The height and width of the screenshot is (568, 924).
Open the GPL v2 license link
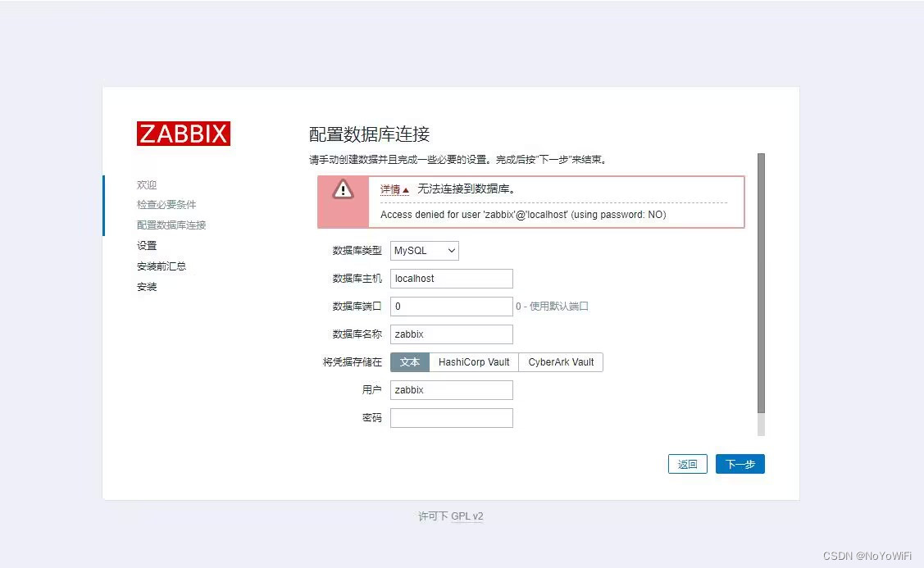coord(467,516)
